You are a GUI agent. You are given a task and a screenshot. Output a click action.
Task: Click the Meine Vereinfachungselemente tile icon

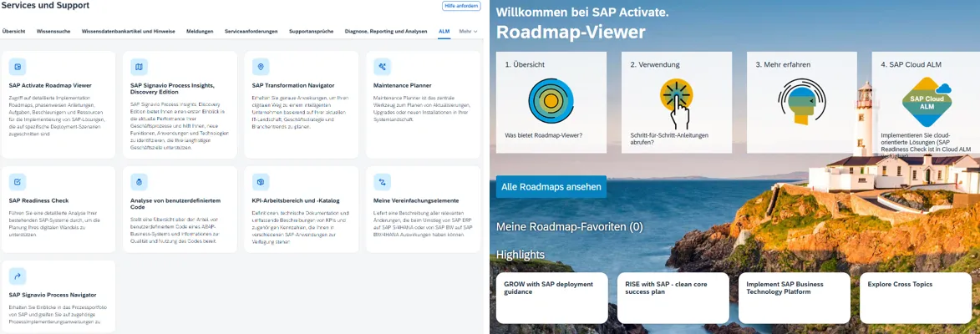[x=382, y=181]
